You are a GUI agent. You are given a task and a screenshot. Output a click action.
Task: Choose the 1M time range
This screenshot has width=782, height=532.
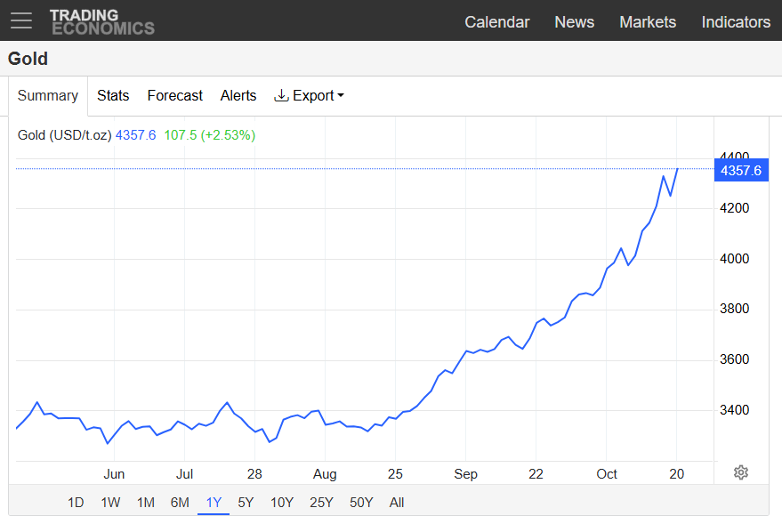146,503
